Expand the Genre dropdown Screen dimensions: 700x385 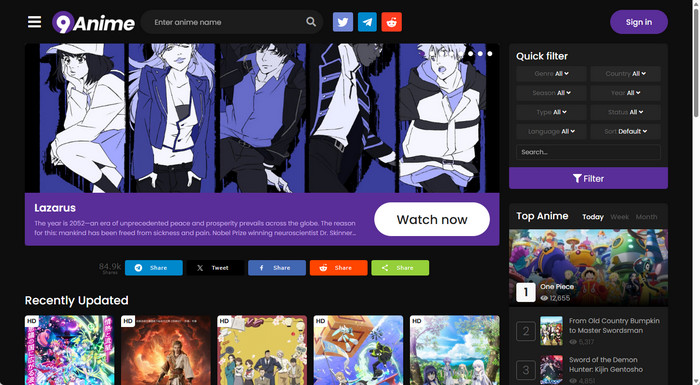551,74
